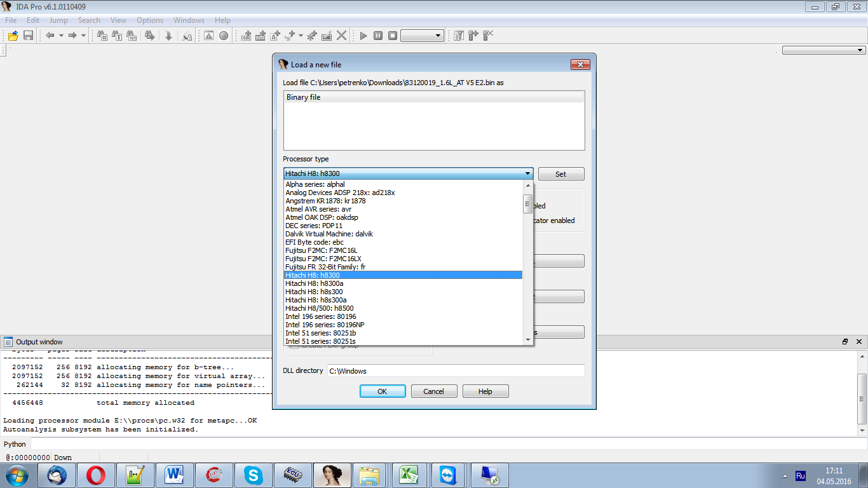Click the processor list scrollbar thumb
Image resolution: width=868 pixels, height=488 pixels.
click(527, 203)
